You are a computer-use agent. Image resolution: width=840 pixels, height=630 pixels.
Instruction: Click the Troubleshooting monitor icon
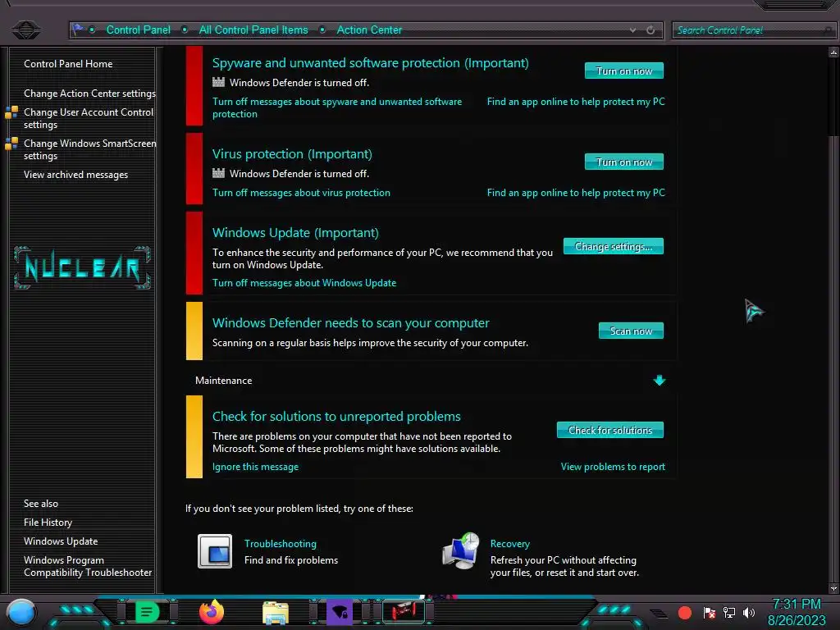pos(215,551)
